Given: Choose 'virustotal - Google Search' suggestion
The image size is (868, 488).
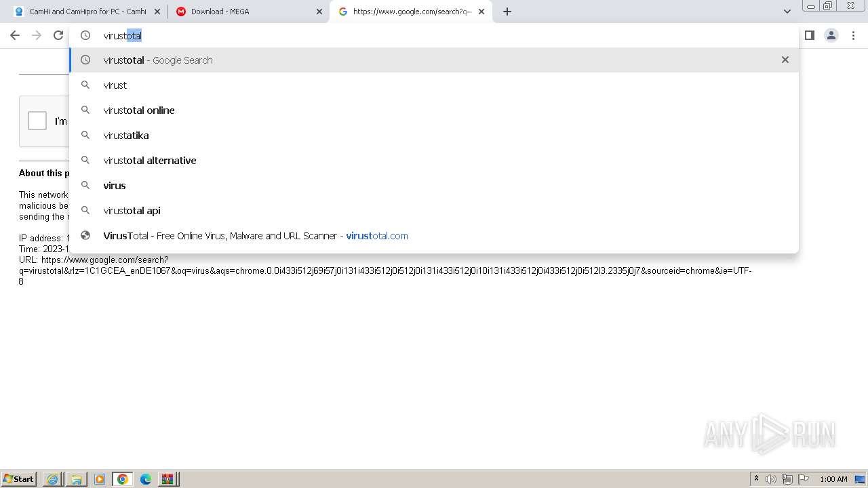Looking at the screenshot, I should click(x=434, y=60).
